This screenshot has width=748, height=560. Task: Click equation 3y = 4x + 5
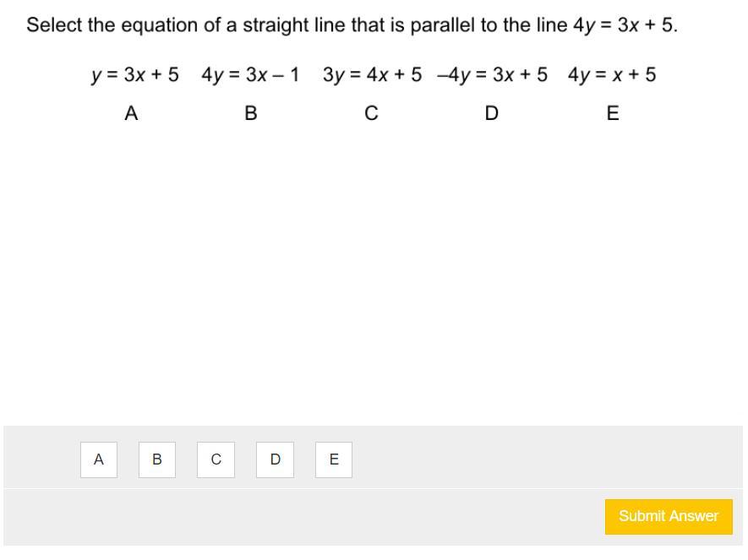(372, 75)
